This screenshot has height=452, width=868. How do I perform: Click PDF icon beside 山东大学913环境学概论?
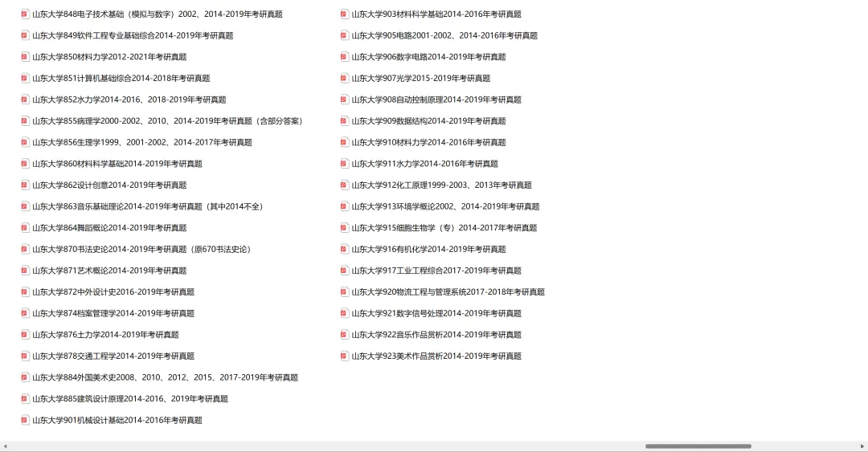(344, 206)
